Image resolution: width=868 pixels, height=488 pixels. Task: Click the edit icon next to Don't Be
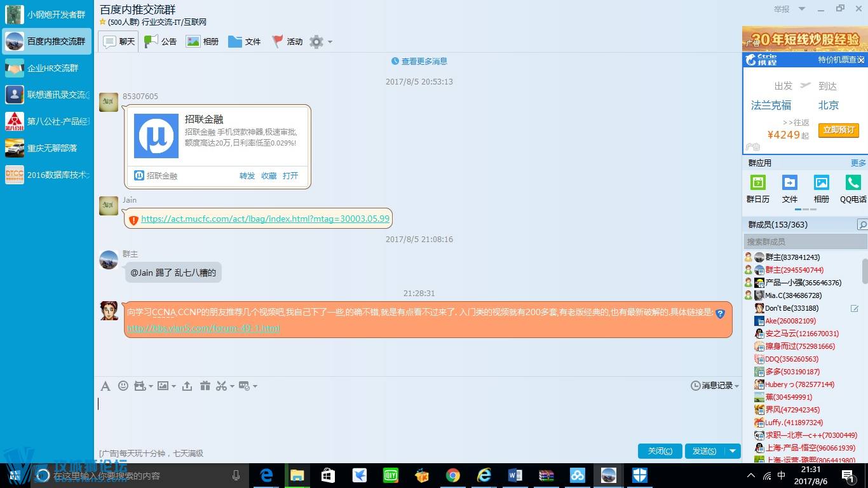(x=855, y=308)
